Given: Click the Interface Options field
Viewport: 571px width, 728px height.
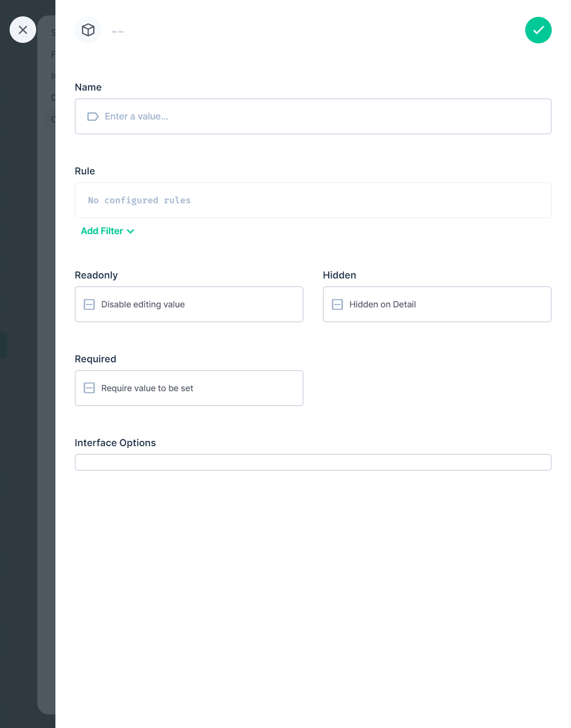Looking at the screenshot, I should 313,463.
